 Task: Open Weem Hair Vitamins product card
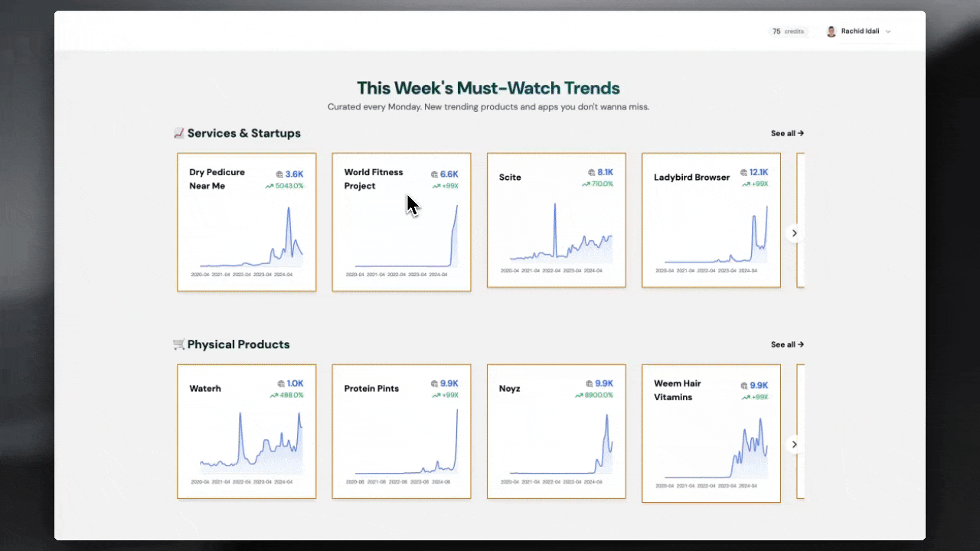pos(711,433)
